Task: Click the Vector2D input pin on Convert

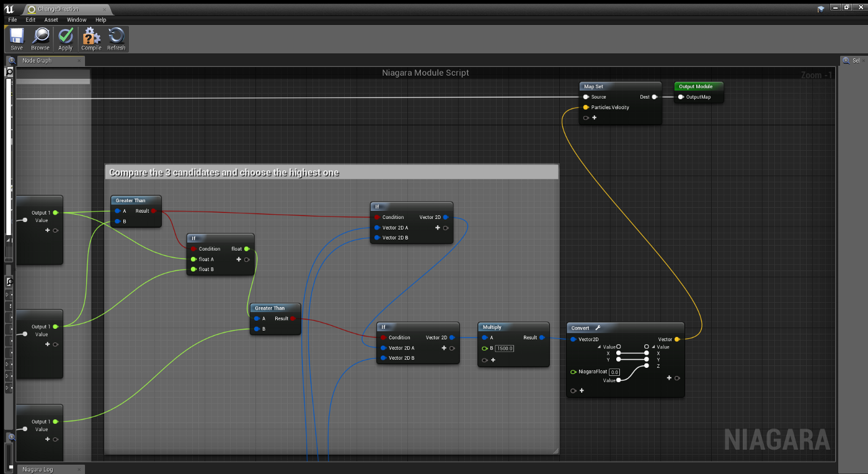Action: coord(573,339)
